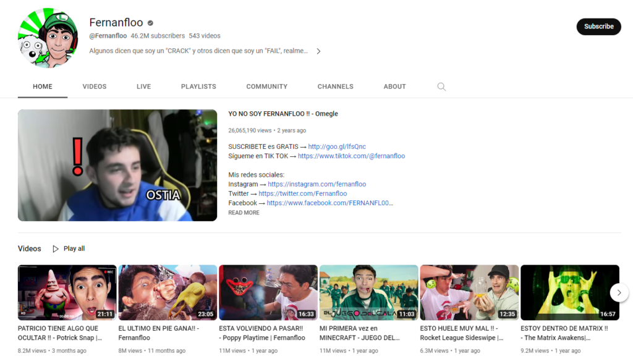Open the COMMUNITY tab
The height and width of the screenshot is (364, 633).
(x=267, y=87)
